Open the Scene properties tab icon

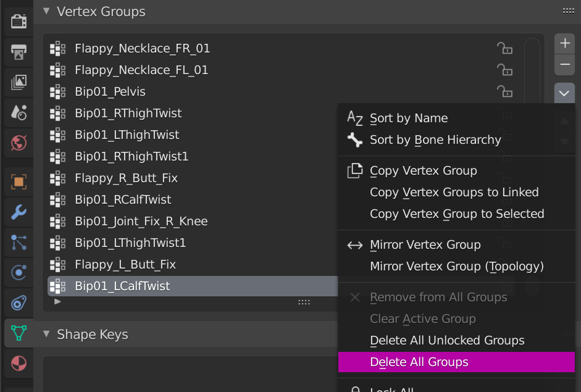click(19, 112)
